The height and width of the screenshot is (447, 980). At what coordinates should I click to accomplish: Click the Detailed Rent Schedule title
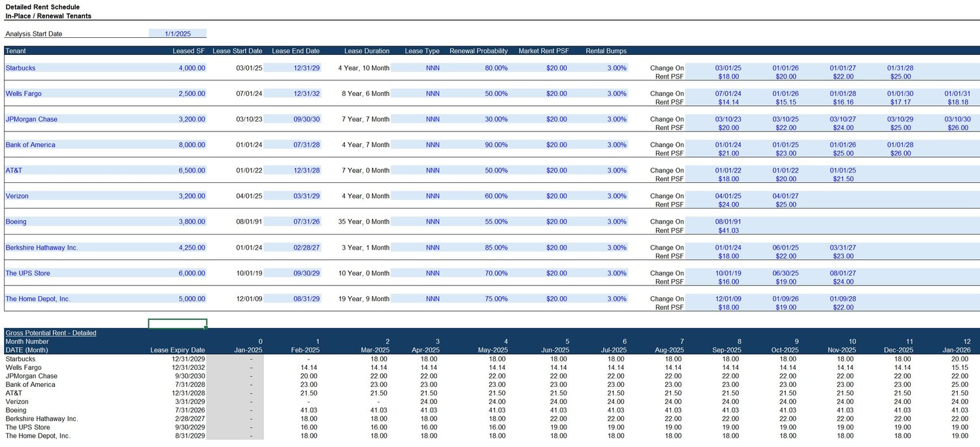[42, 7]
